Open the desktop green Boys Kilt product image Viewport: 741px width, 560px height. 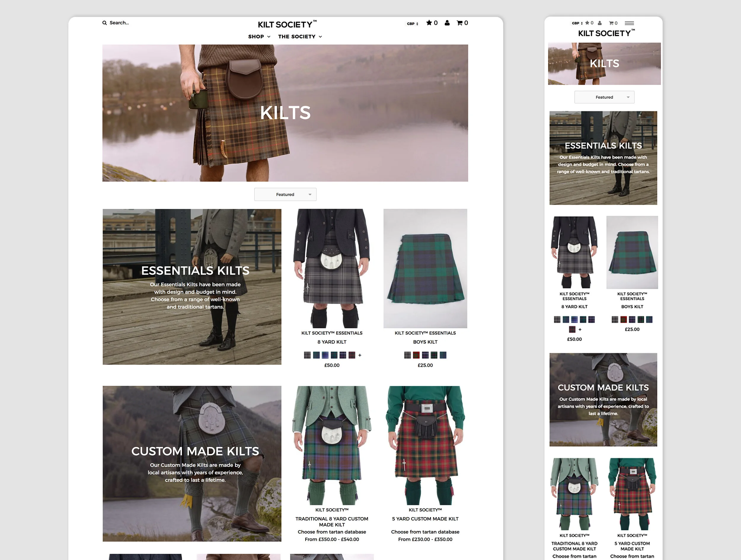(425, 268)
